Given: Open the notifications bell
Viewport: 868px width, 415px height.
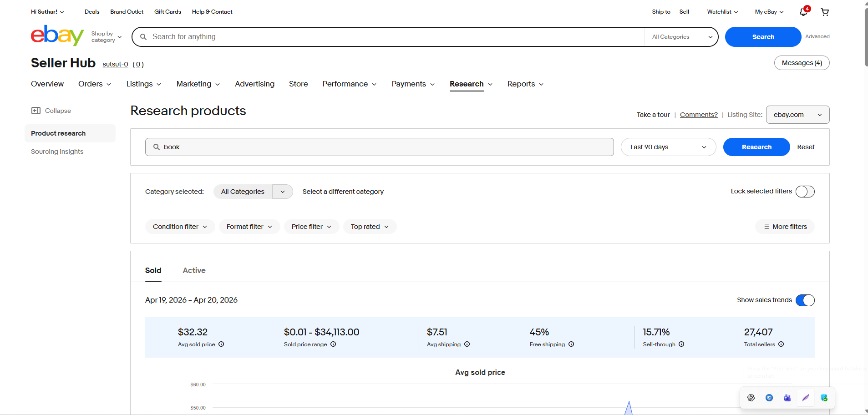Looking at the screenshot, I should 803,12.
